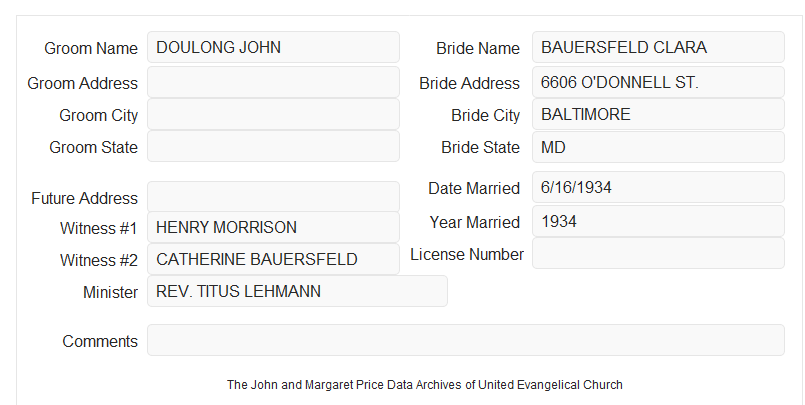Select the Comments input box

pos(466,340)
